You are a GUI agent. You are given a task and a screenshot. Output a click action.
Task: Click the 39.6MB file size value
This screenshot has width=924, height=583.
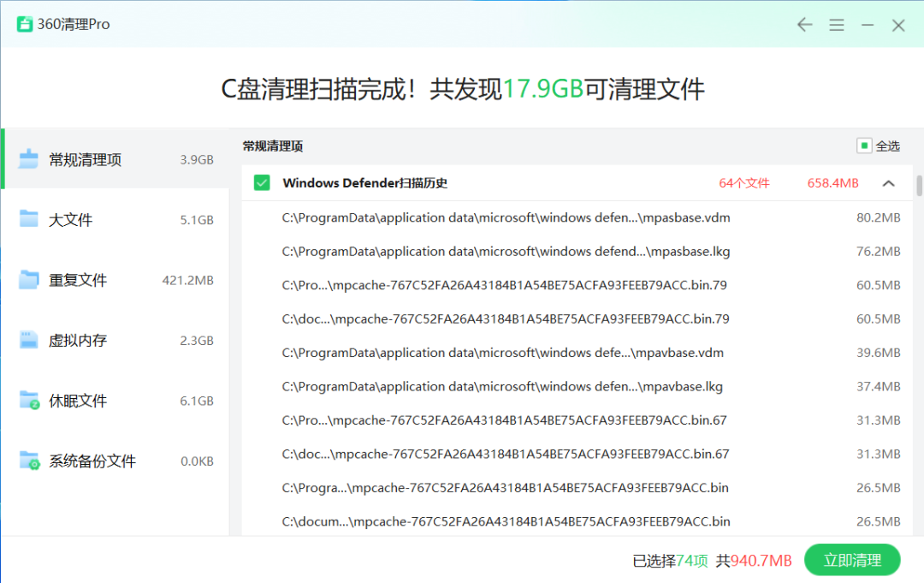(878, 353)
